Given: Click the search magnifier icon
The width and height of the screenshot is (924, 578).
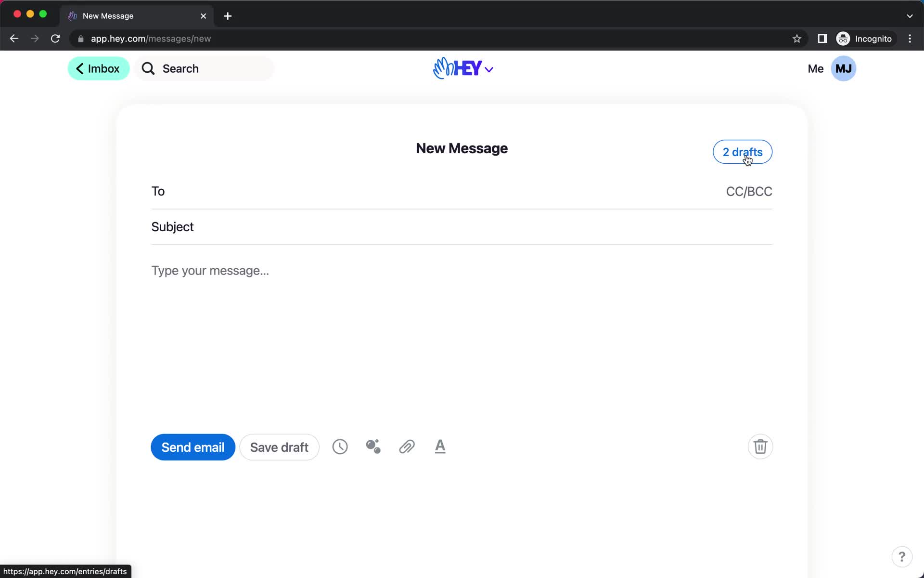Looking at the screenshot, I should pos(148,68).
